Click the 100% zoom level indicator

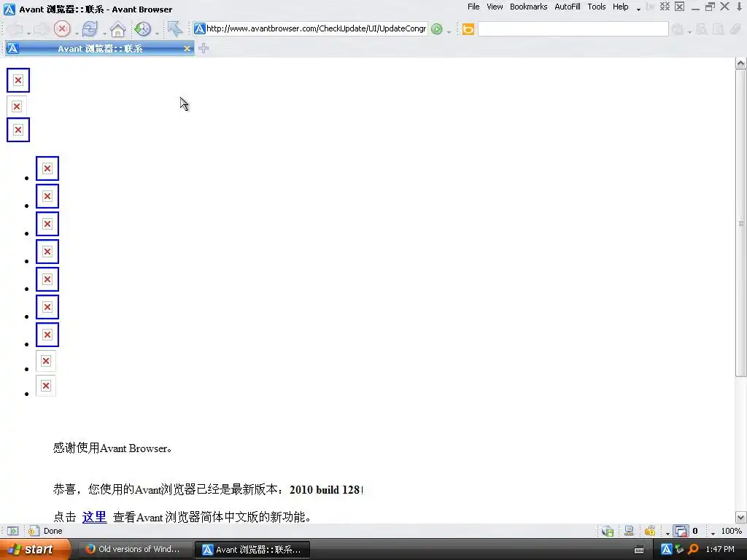click(x=731, y=531)
